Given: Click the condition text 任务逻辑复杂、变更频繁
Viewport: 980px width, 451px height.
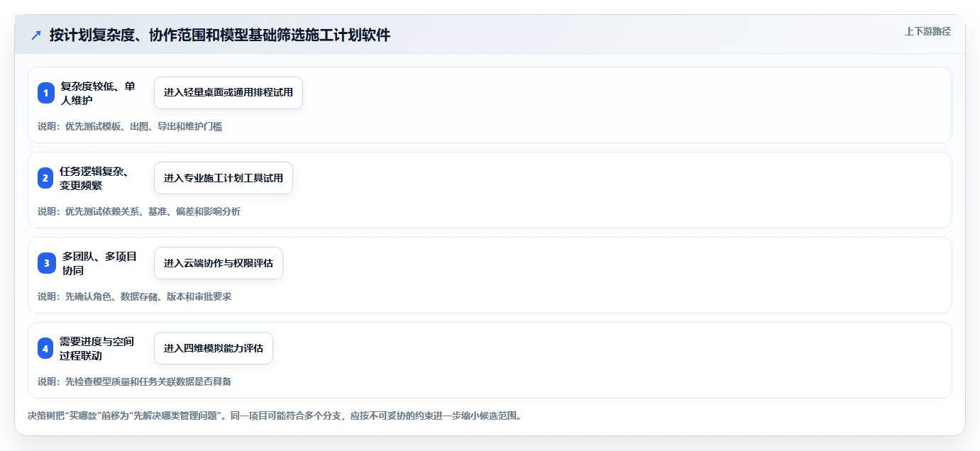Looking at the screenshot, I should tap(94, 178).
